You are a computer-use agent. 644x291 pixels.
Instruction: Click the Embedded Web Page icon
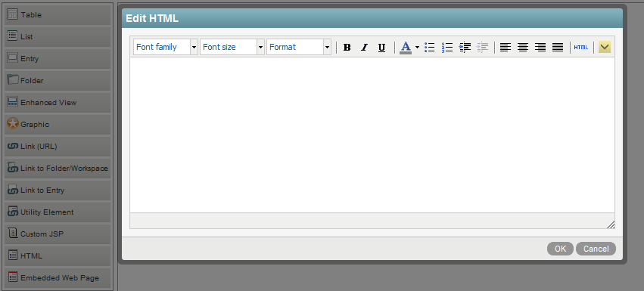13,277
